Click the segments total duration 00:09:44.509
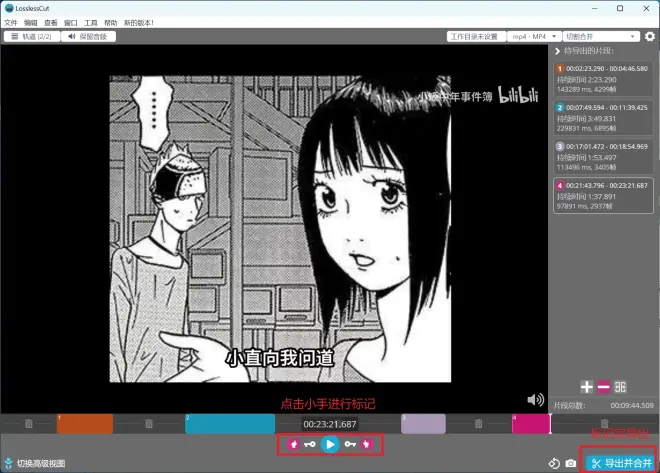 [632, 405]
